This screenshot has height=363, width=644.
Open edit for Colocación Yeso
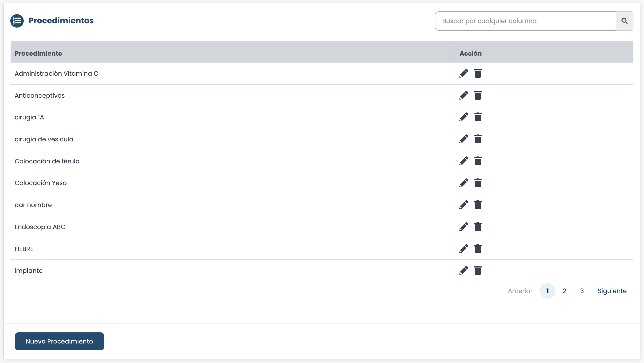click(x=464, y=183)
